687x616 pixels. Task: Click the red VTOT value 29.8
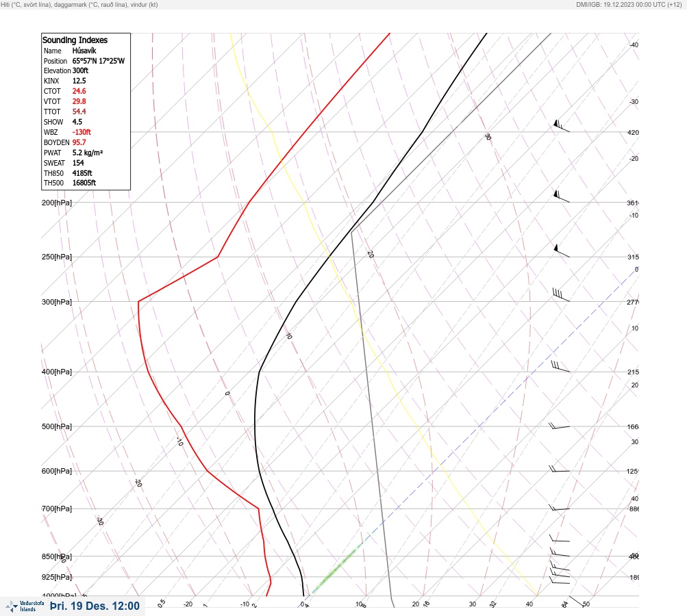[79, 101]
